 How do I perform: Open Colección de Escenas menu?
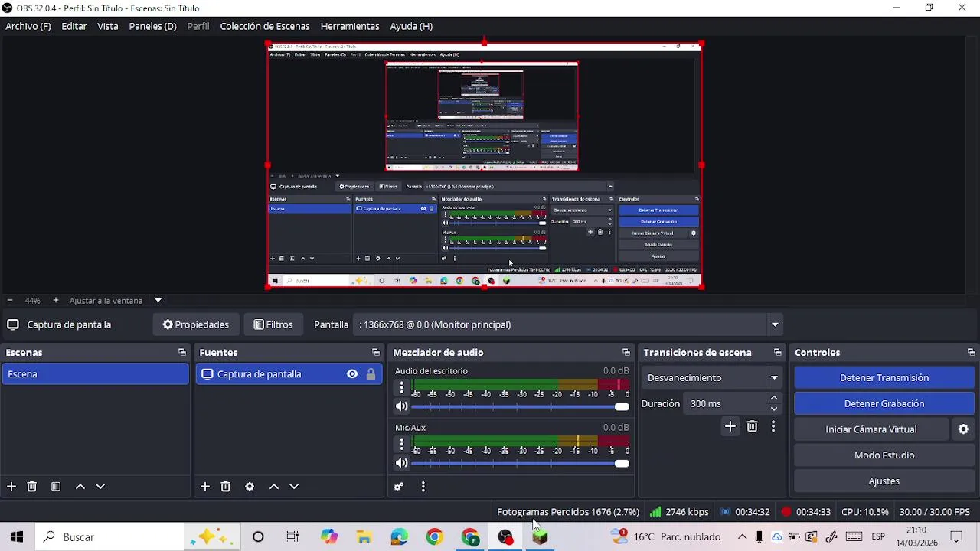265,26
